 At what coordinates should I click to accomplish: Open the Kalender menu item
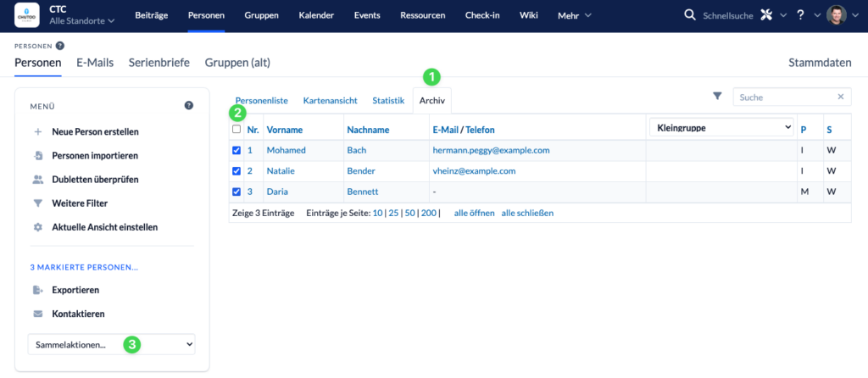(316, 15)
